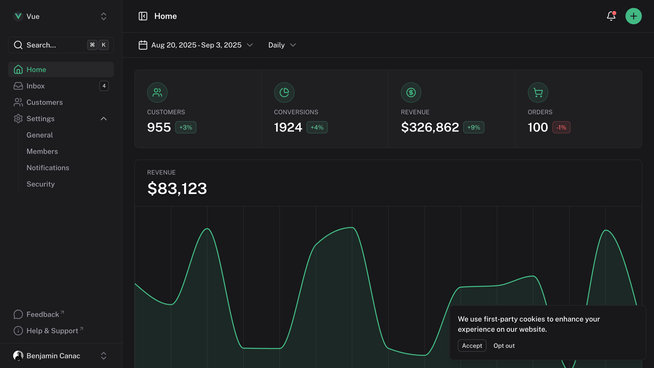
Task: Click the Customers stat card icon
Action: pyautogui.click(x=157, y=92)
